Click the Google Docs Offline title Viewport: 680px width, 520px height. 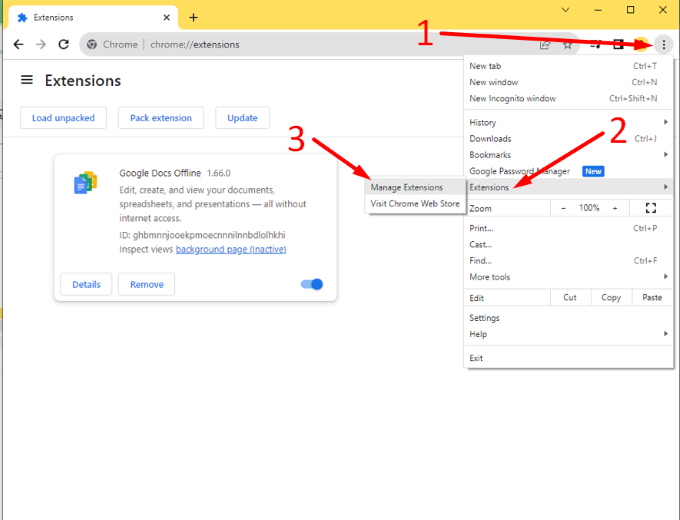(x=160, y=173)
